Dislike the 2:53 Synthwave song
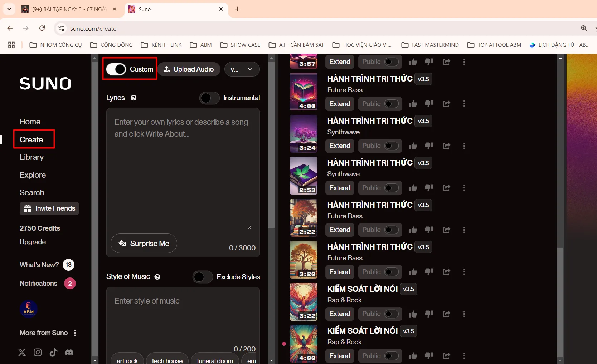Image resolution: width=597 pixels, height=364 pixels. tap(429, 188)
